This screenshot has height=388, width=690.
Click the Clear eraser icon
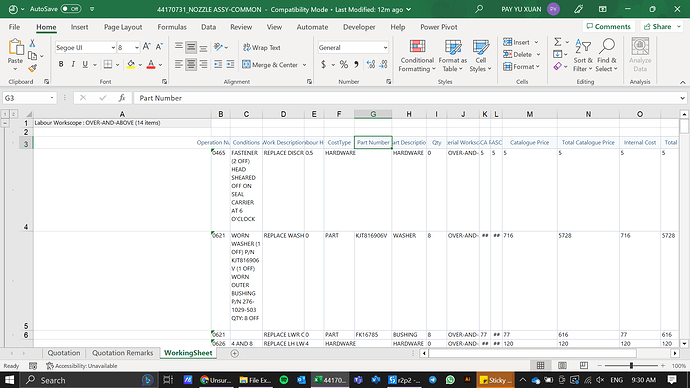[x=558, y=66]
